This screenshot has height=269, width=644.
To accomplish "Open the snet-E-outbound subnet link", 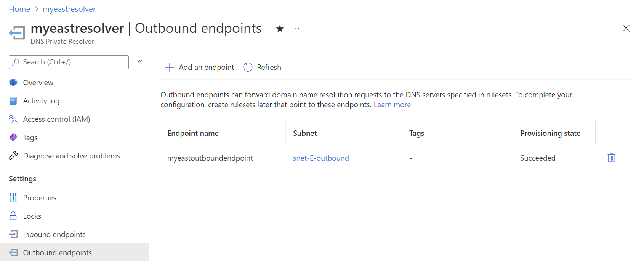I will point(321,158).
